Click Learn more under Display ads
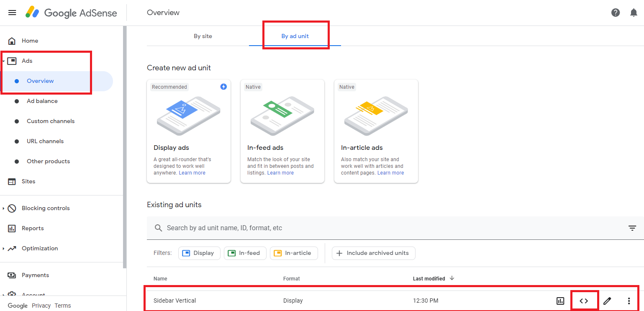Screen dimensions: 644x311 pyautogui.click(x=192, y=173)
